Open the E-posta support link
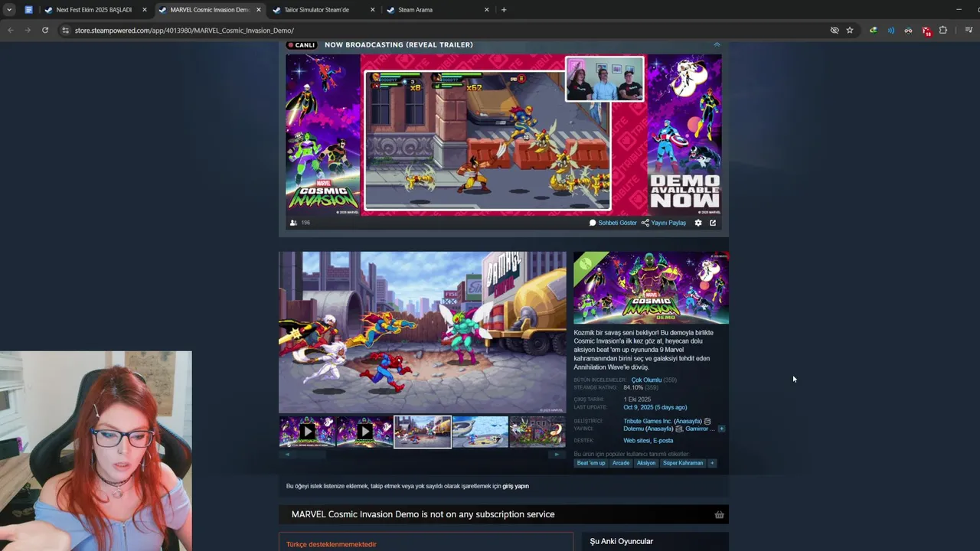 point(663,441)
